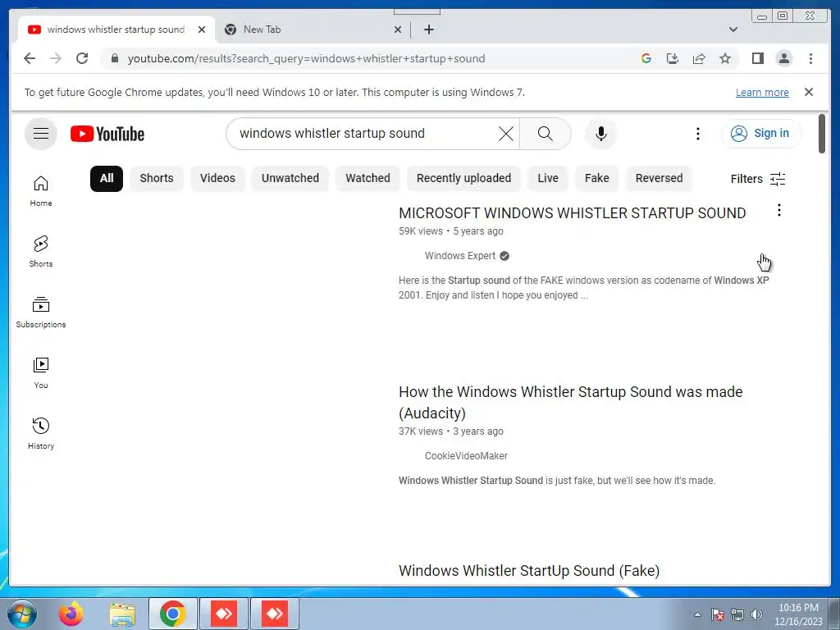Click the Sign in button

point(761,134)
